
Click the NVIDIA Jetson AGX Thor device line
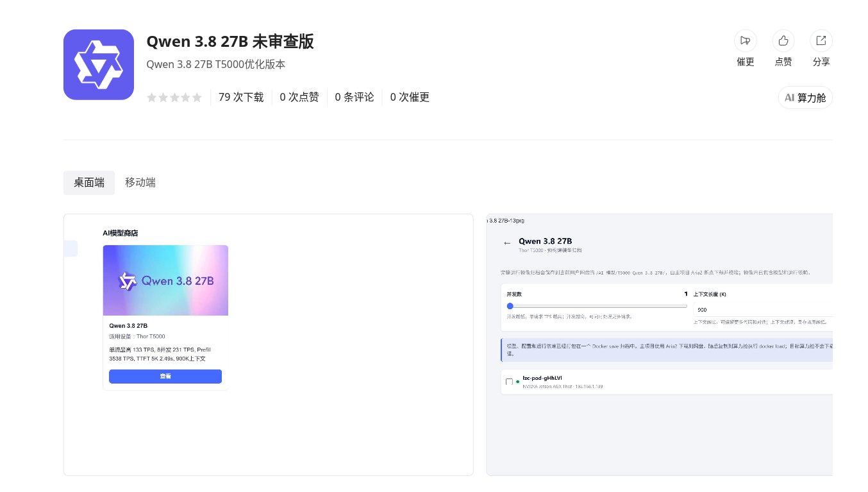point(562,387)
